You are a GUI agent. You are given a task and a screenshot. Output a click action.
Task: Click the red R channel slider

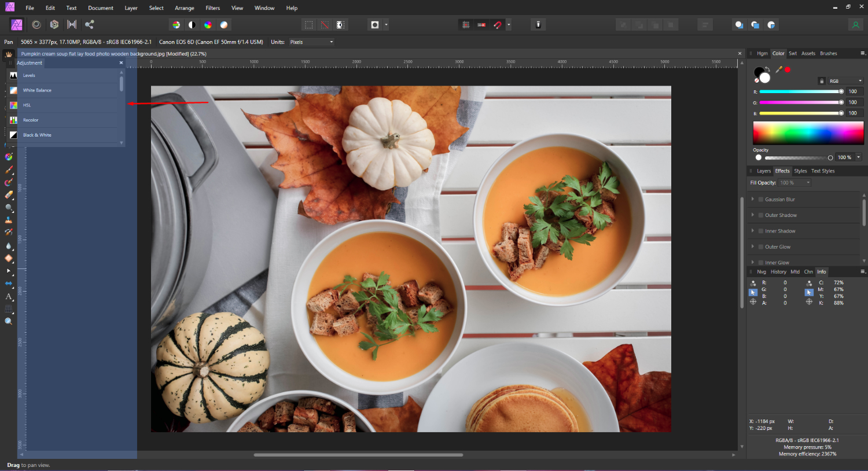click(x=801, y=91)
